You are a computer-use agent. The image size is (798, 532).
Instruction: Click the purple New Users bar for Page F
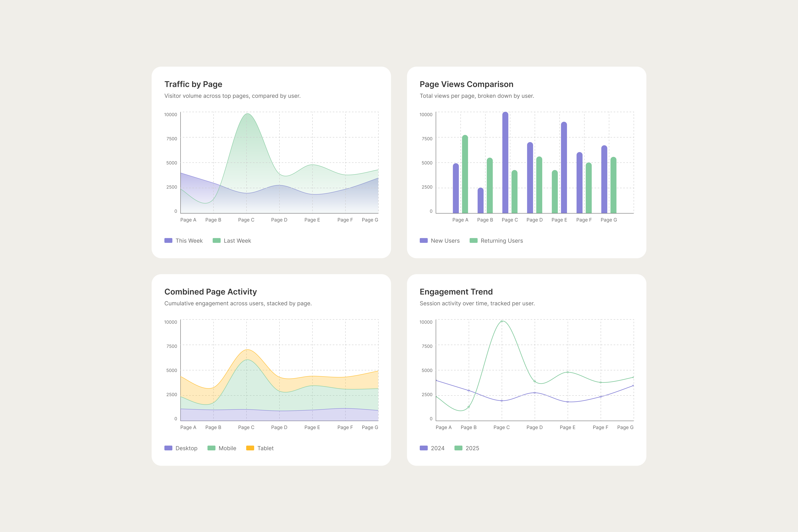click(580, 183)
